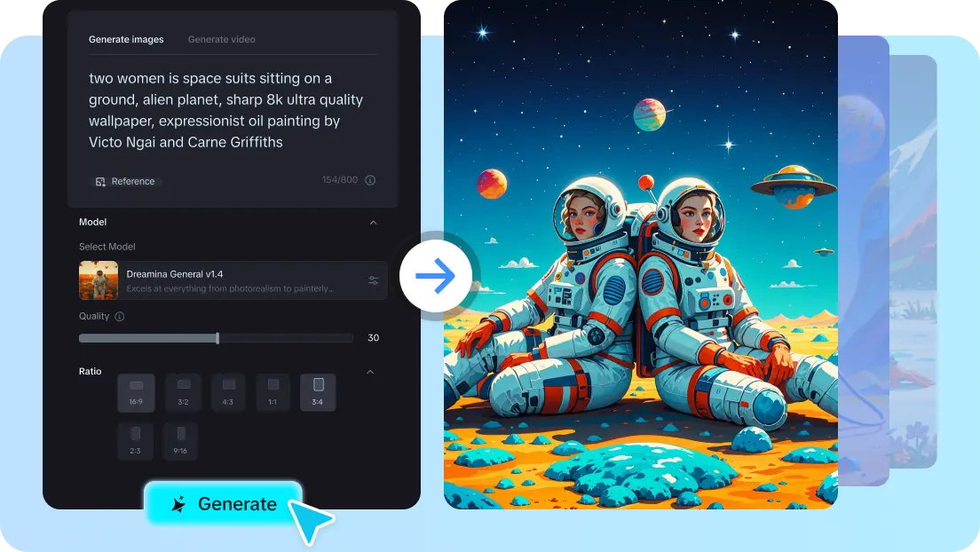Click the Generate sparkle icon
Viewport: 980px width, 552px height.
point(178,504)
